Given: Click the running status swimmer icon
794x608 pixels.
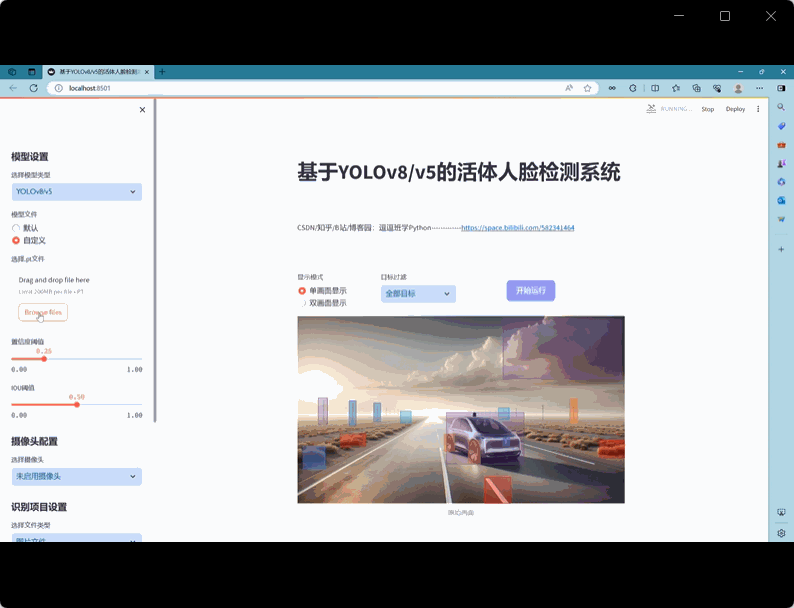Looking at the screenshot, I should 651,109.
